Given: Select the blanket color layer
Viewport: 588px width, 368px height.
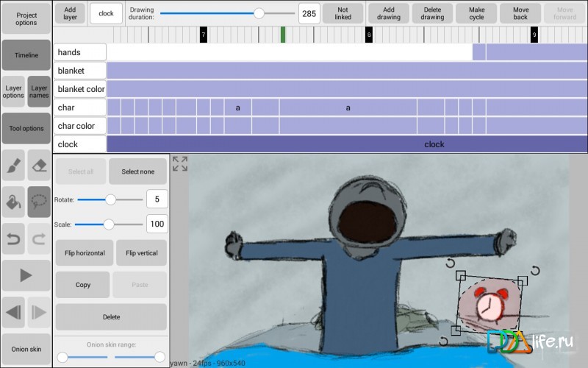Looking at the screenshot, I should pyautogui.click(x=79, y=89).
